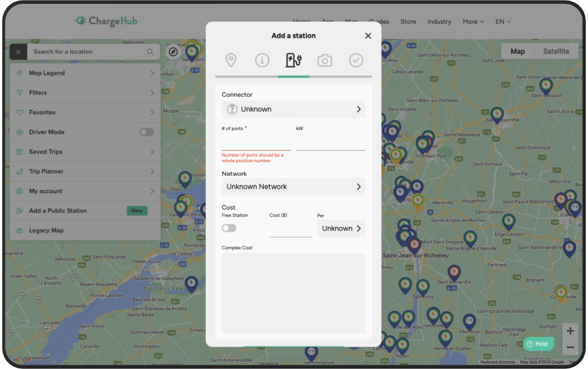
Task: Click the Help button near bottom right
Action: (x=538, y=344)
